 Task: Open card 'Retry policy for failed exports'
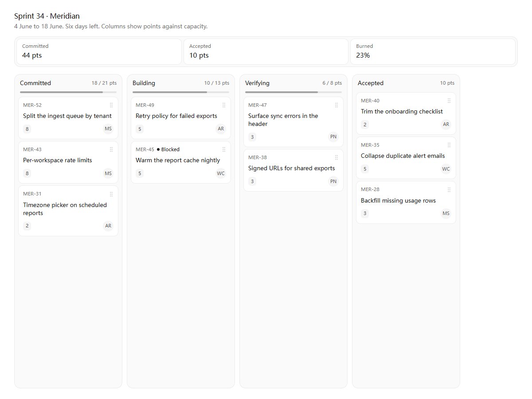click(181, 118)
